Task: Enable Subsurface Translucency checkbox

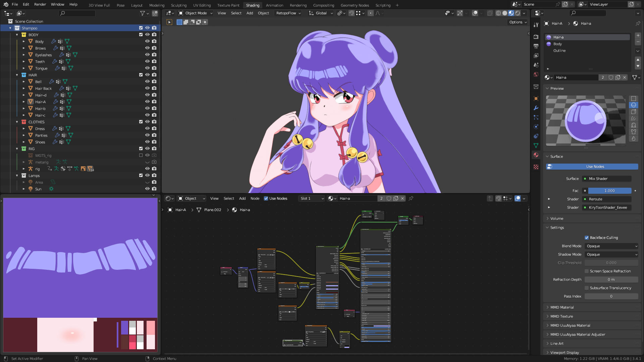Action: pyautogui.click(x=587, y=288)
